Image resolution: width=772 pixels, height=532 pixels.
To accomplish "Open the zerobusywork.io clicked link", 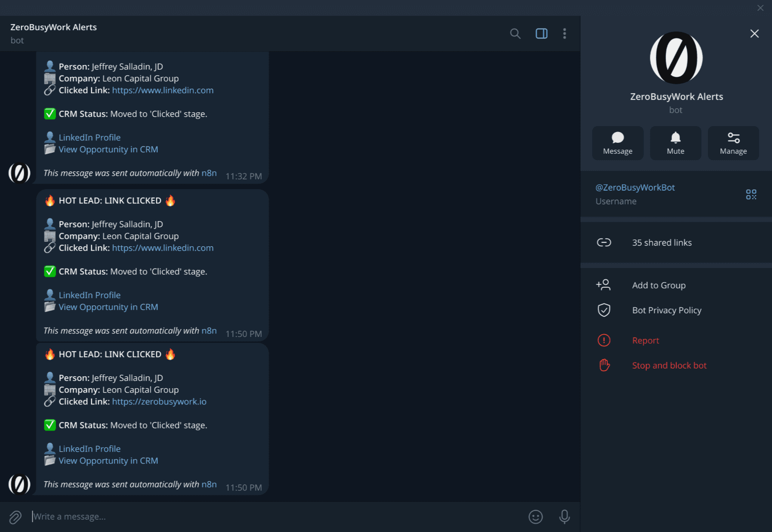I will [159, 401].
